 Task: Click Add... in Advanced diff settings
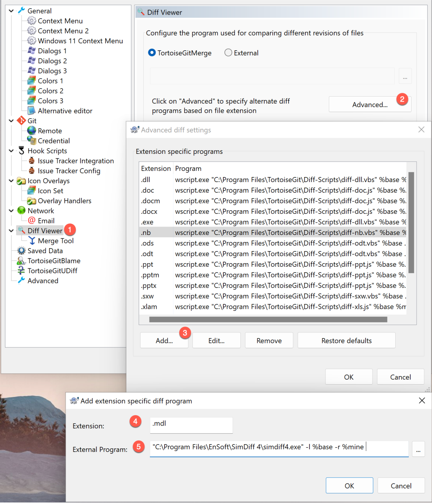[x=164, y=341]
